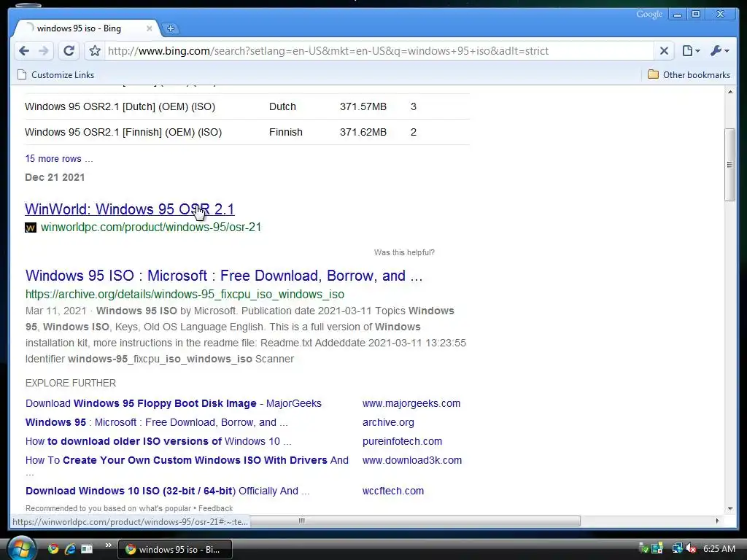Open www.download3k.com link
Viewport: 747px width, 560px height.
coord(412,461)
